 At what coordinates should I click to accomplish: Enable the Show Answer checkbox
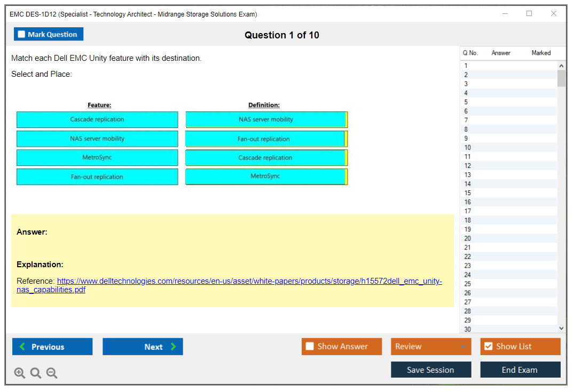[310, 347]
